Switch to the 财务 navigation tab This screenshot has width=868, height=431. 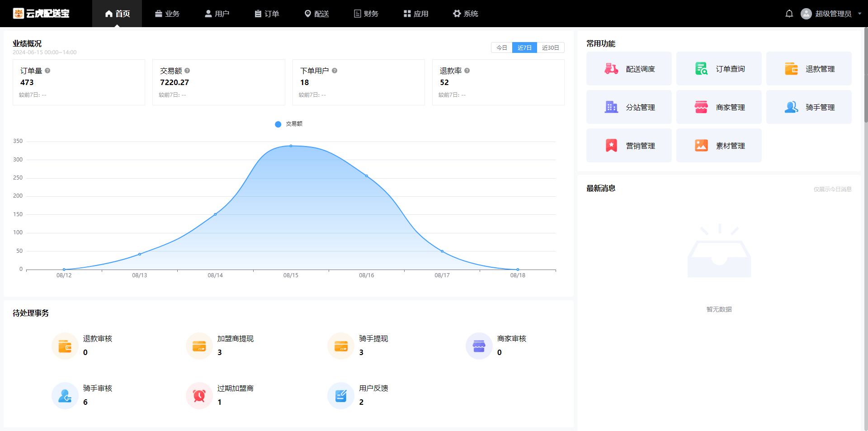[367, 14]
